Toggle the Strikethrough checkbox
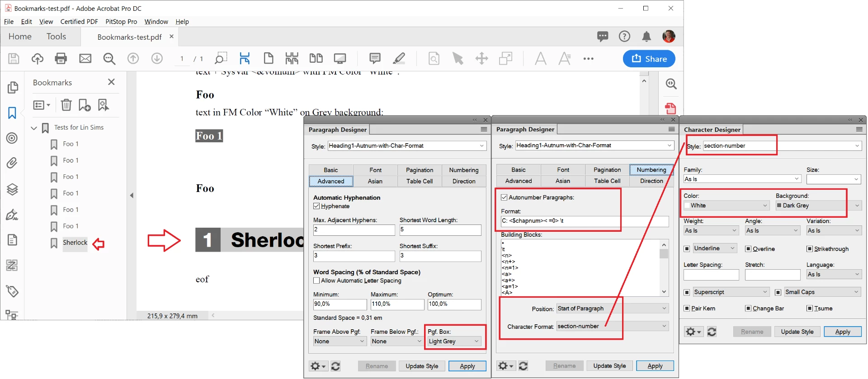Screen dimensions: 868x379 pyautogui.click(x=810, y=249)
